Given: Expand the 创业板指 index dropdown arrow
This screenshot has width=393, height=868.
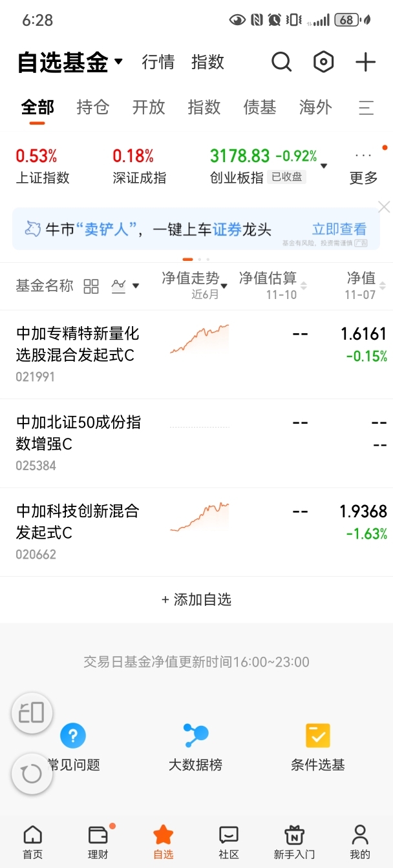Looking at the screenshot, I should (324, 166).
